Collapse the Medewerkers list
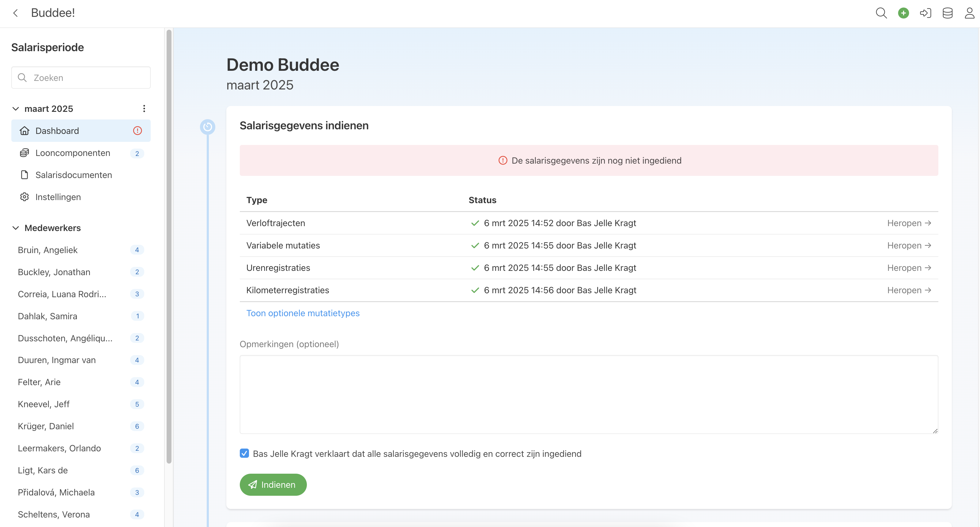This screenshot has width=980, height=527. [16, 228]
